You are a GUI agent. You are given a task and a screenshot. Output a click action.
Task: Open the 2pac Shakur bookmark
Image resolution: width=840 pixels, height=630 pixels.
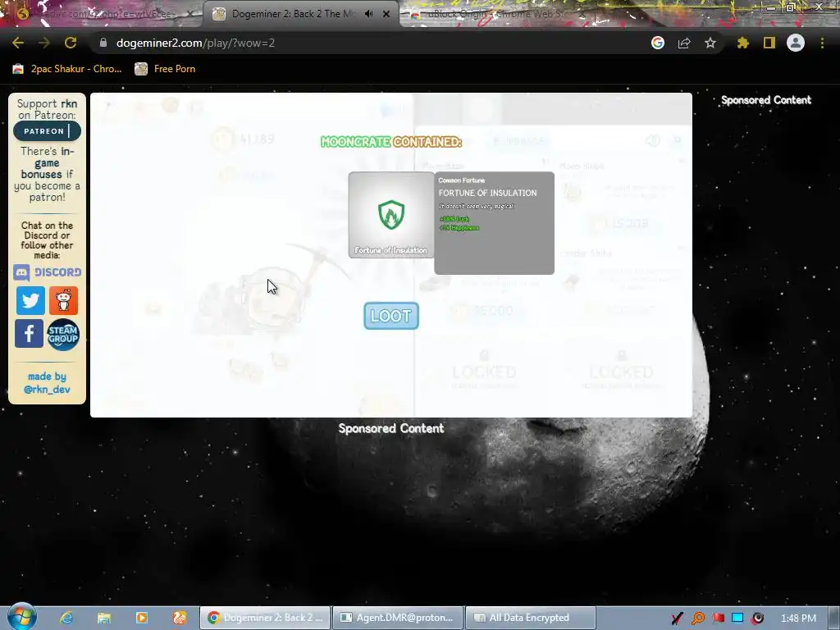(x=67, y=69)
